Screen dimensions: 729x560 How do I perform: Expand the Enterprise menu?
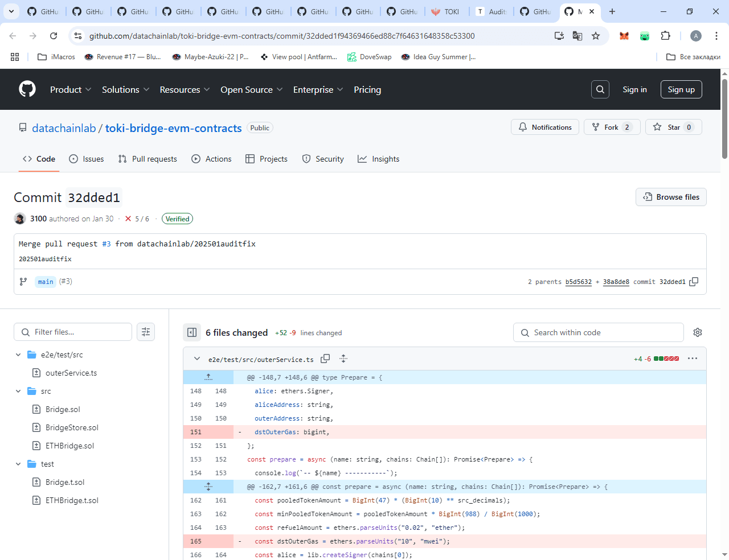pos(318,89)
